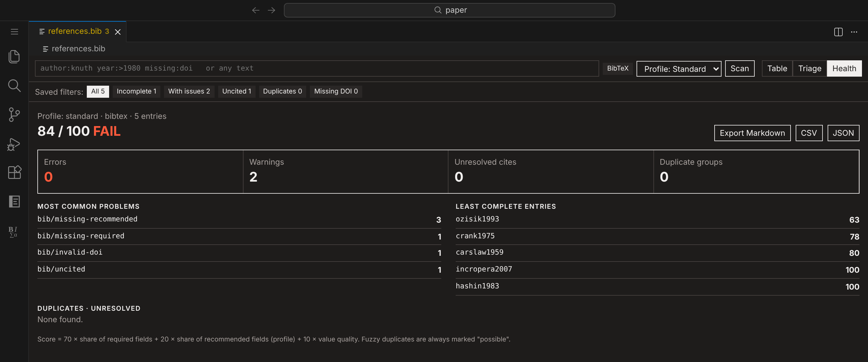Select the Incomplete 1 filter
Viewport: 868px width, 362px height.
click(137, 91)
